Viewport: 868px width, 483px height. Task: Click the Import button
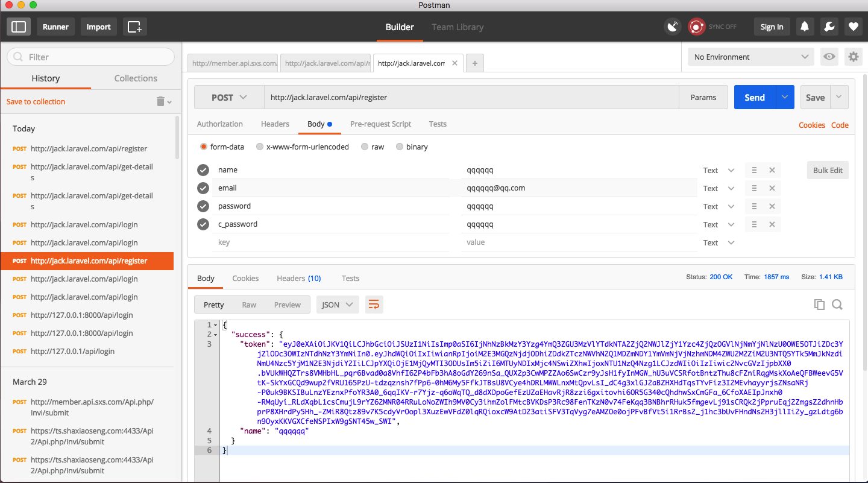click(98, 27)
